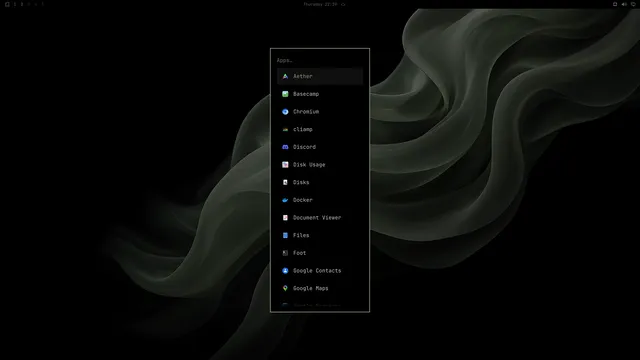Open the Google Contacts icon
Screen dimensions: 640x360
click(285, 271)
